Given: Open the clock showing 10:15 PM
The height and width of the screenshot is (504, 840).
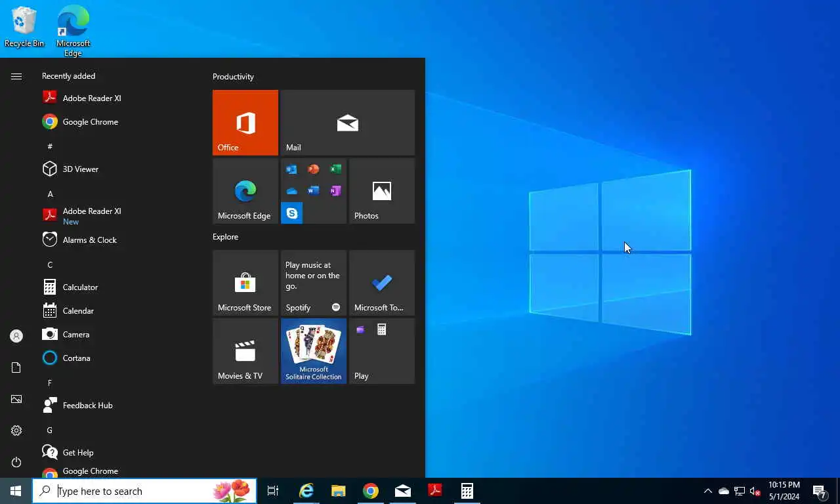Looking at the screenshot, I should [x=784, y=491].
